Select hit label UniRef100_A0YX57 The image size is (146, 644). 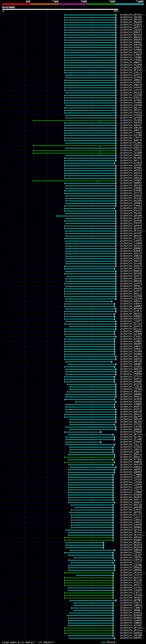131,233
